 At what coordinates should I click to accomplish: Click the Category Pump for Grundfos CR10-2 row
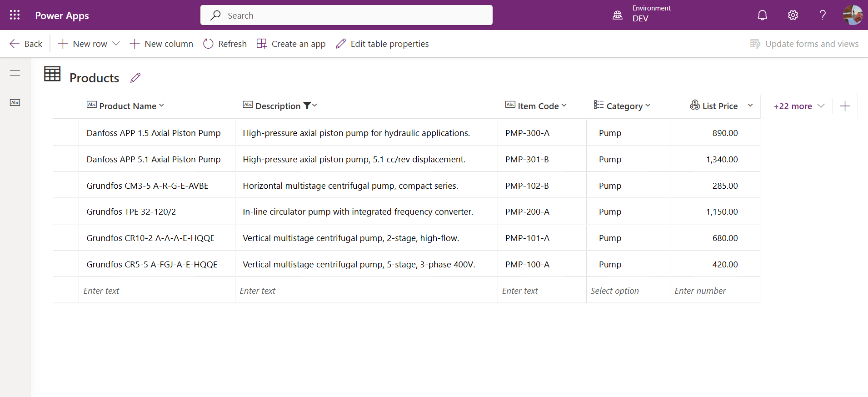[628, 238]
